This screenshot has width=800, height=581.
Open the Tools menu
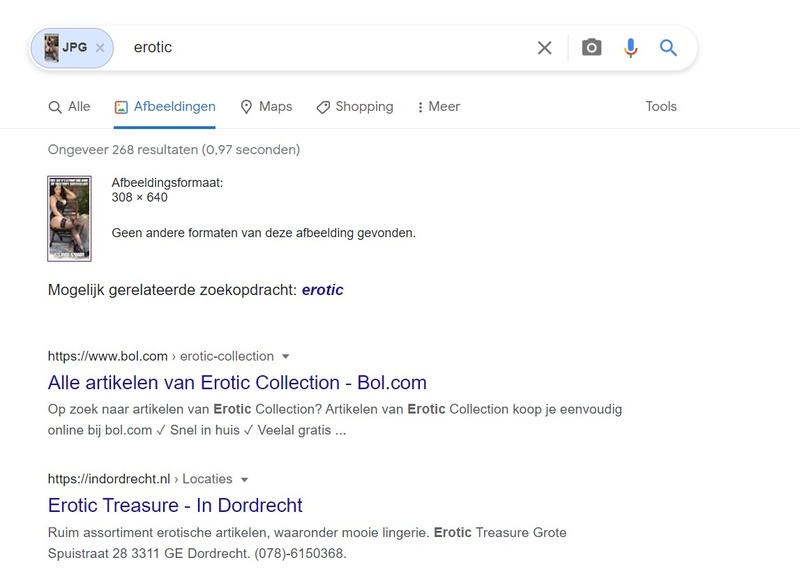click(660, 106)
